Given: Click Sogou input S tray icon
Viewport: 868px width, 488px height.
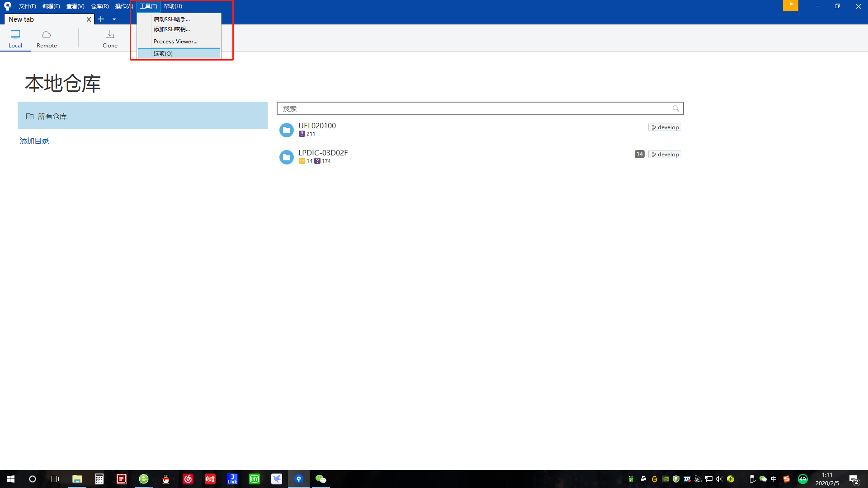Looking at the screenshot, I should coord(787,479).
